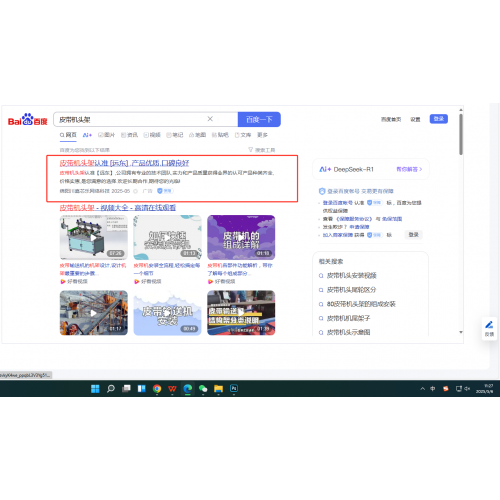Search related term 皮带机头架的组成安装

coord(361,304)
